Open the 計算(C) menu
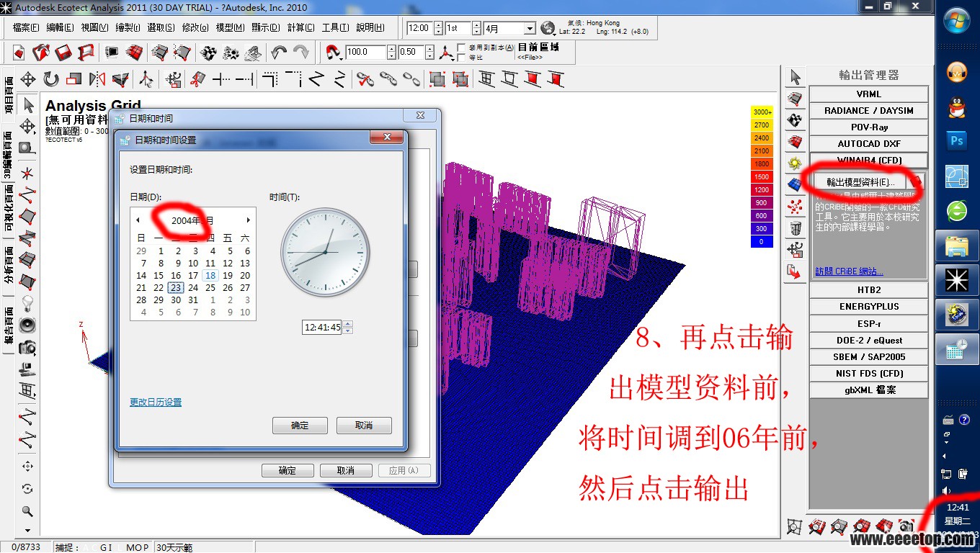The height and width of the screenshot is (553, 980). click(x=300, y=27)
